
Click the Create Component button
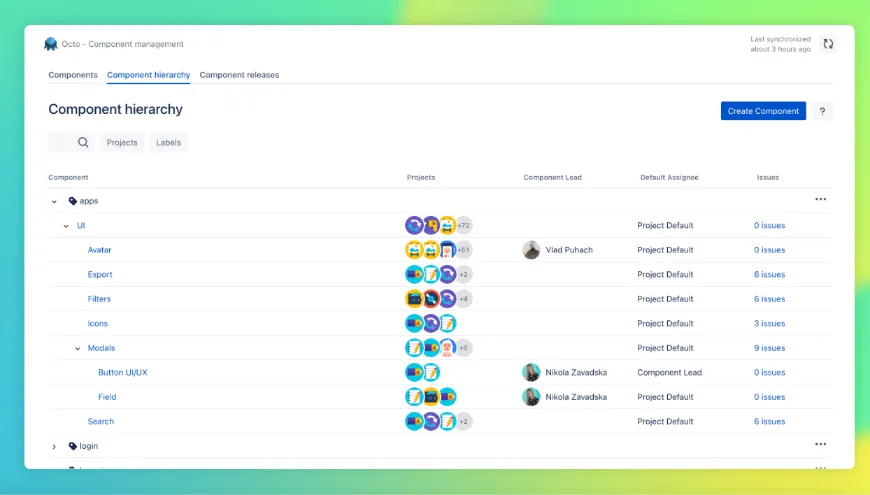tap(763, 111)
